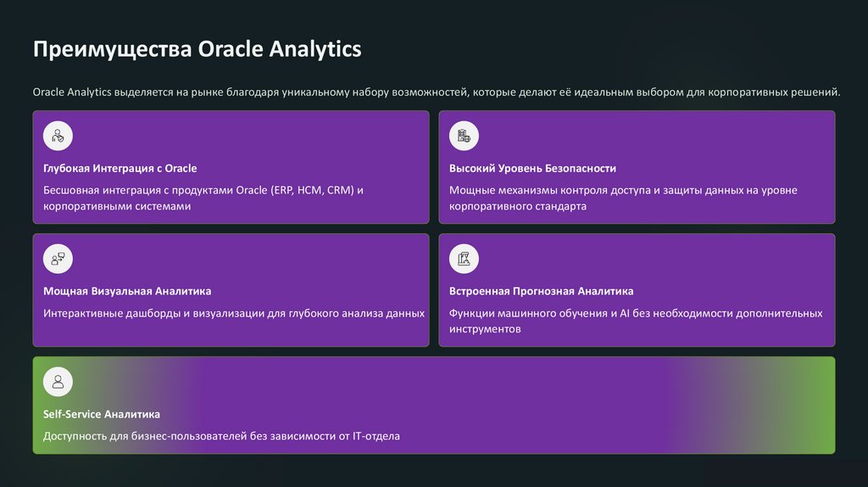Viewport: 868px width, 487px height.
Task: Click the user icon in Self-Service card
Action: (58, 382)
